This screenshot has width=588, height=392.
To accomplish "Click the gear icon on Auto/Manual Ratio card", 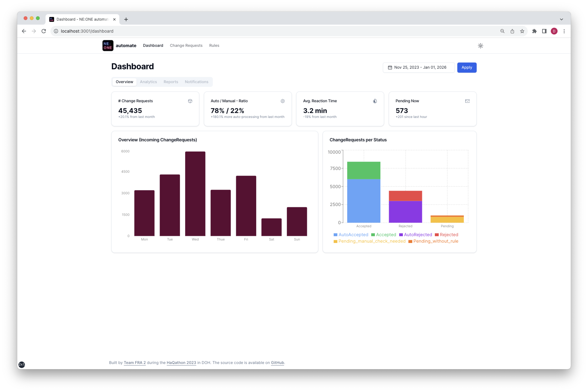I will click(282, 101).
